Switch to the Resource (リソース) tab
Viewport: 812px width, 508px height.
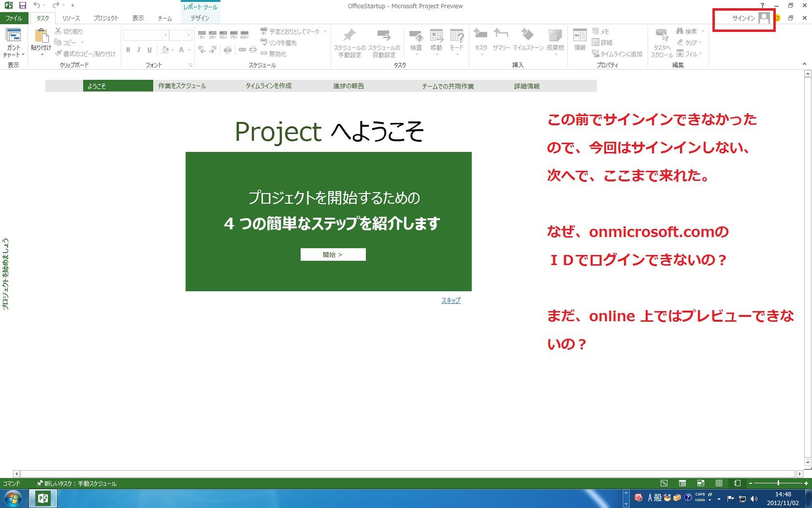tap(71, 18)
